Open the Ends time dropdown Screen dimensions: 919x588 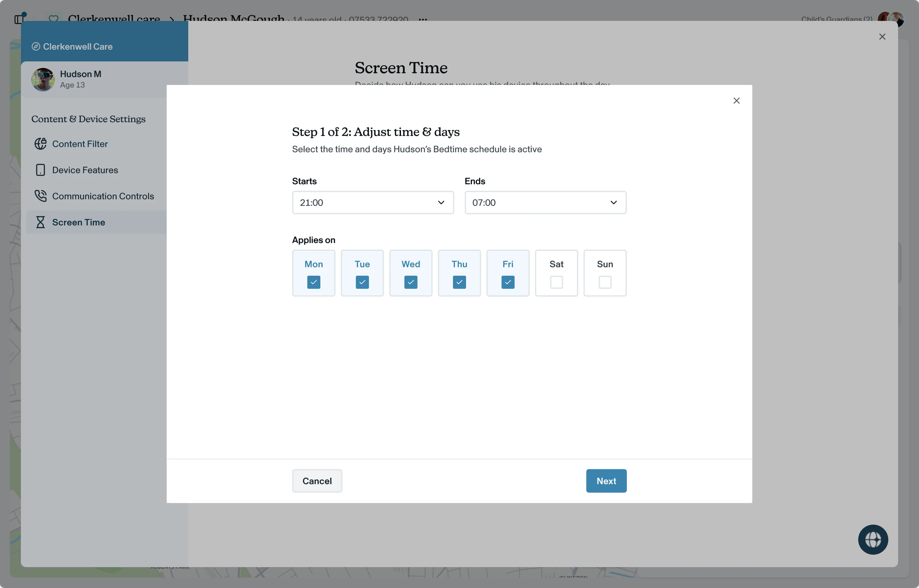click(x=545, y=202)
